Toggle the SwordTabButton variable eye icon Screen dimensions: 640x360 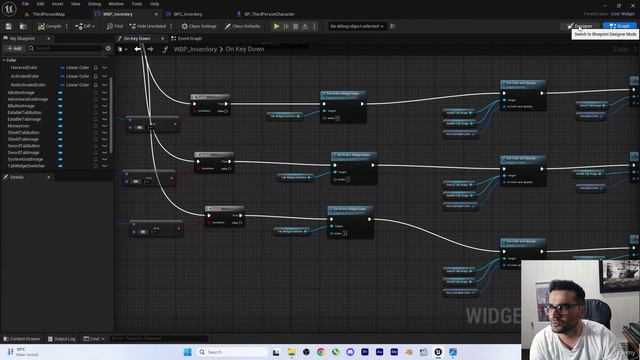point(105,146)
